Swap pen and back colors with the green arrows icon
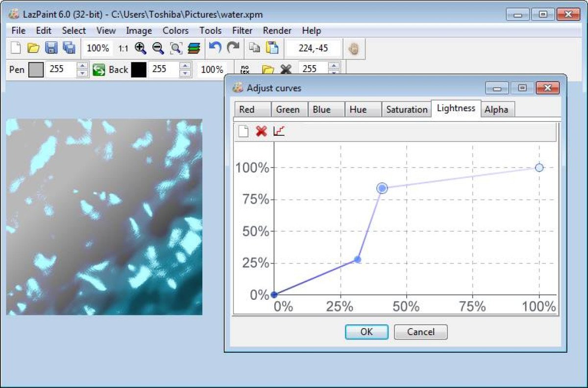Image resolution: width=588 pixels, height=388 pixels. tap(99, 70)
